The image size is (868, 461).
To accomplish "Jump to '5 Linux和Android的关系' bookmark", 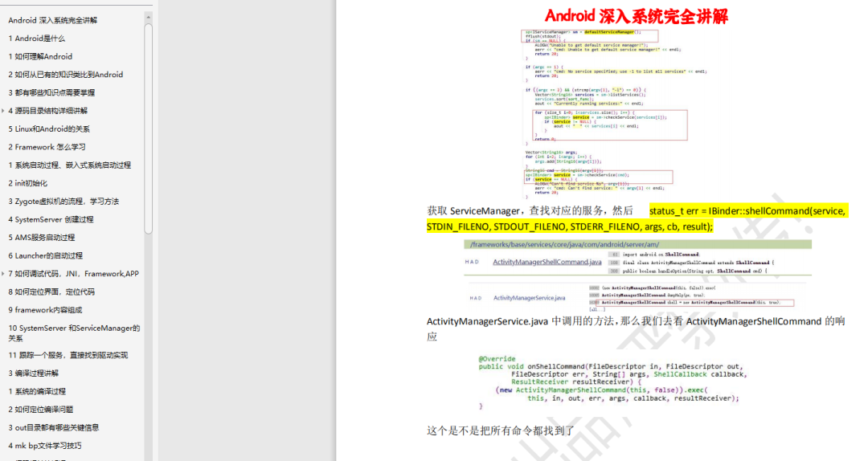I will coord(49,129).
